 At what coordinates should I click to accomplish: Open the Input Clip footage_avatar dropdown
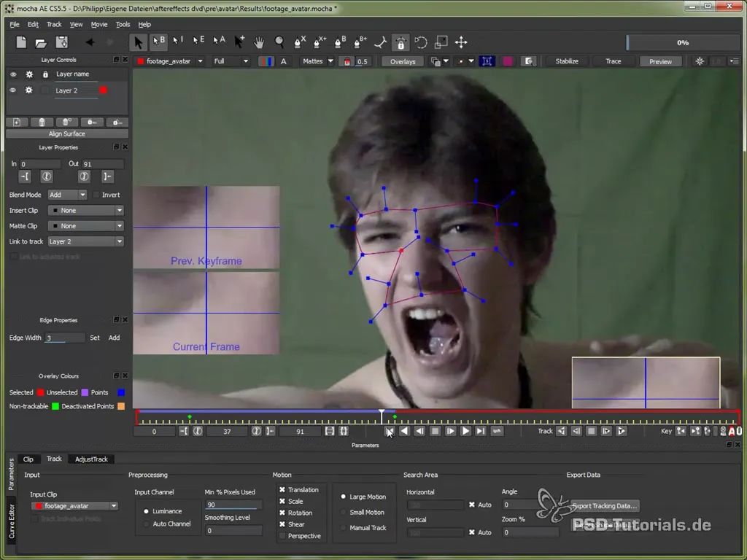[x=75, y=506]
